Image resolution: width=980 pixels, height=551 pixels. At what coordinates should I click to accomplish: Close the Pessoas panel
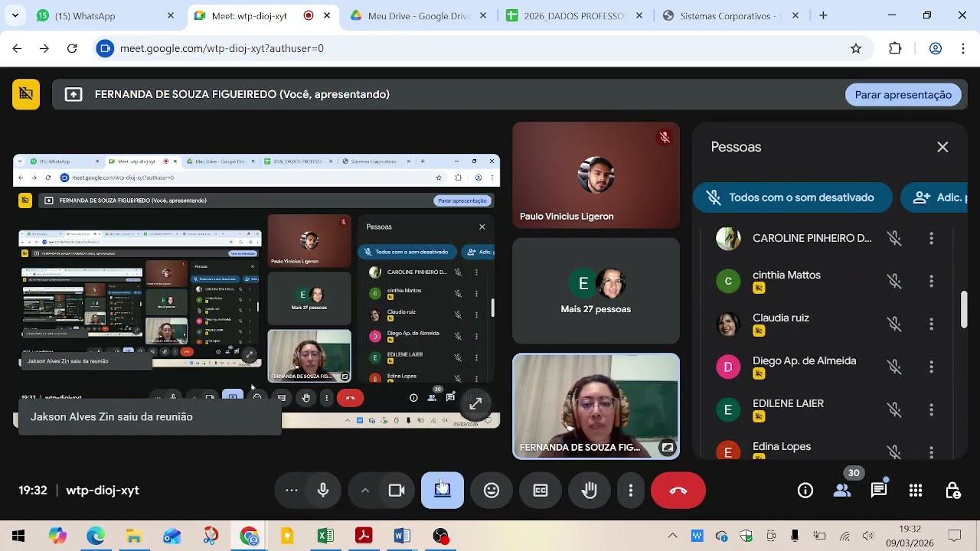942,147
